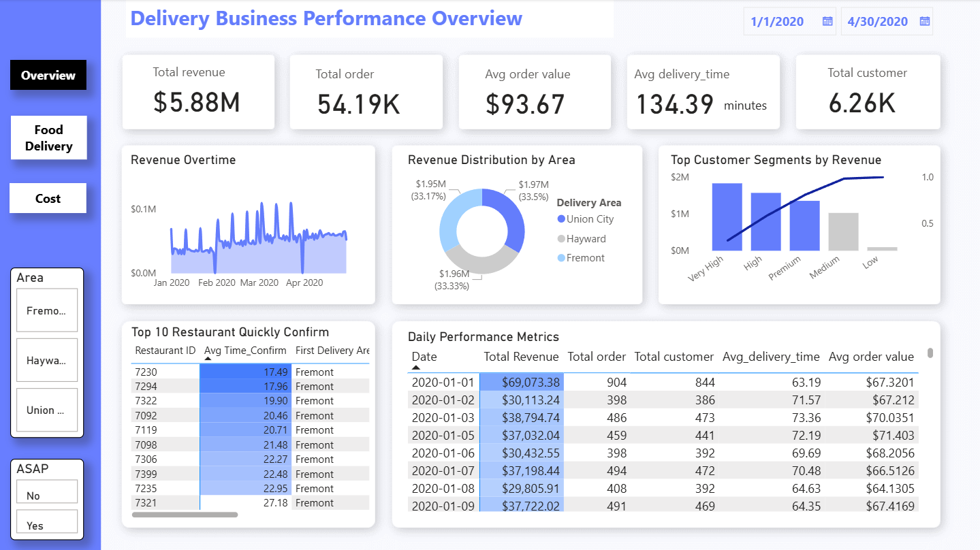
Task: Click the Union City legend marker
Action: [561, 219]
